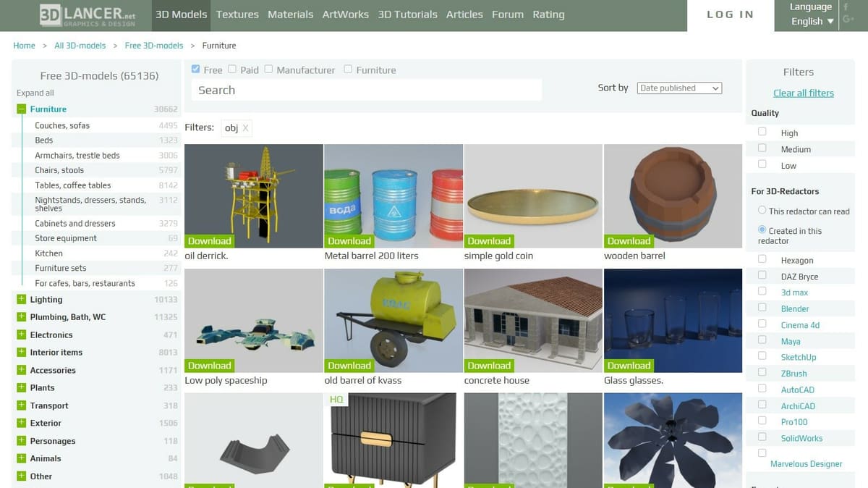Check the Furniture filter checkbox

[x=348, y=70]
